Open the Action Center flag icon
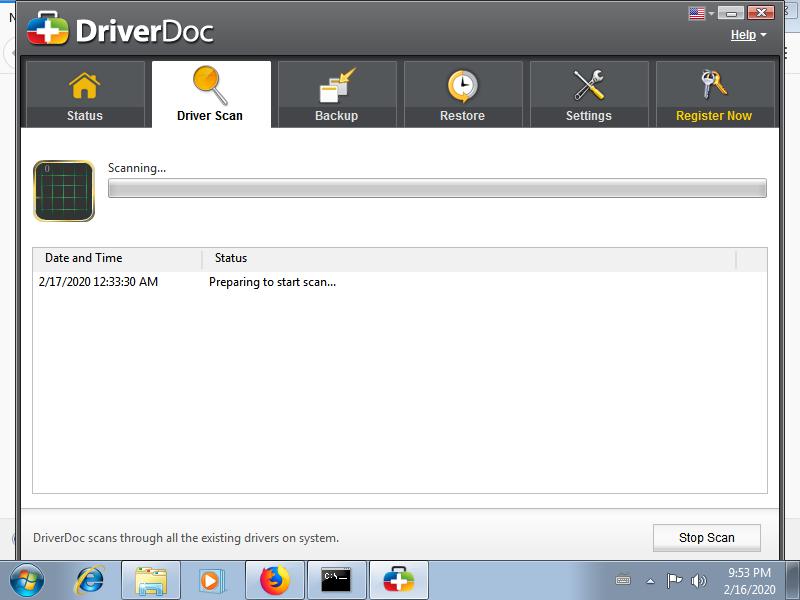 (x=674, y=580)
